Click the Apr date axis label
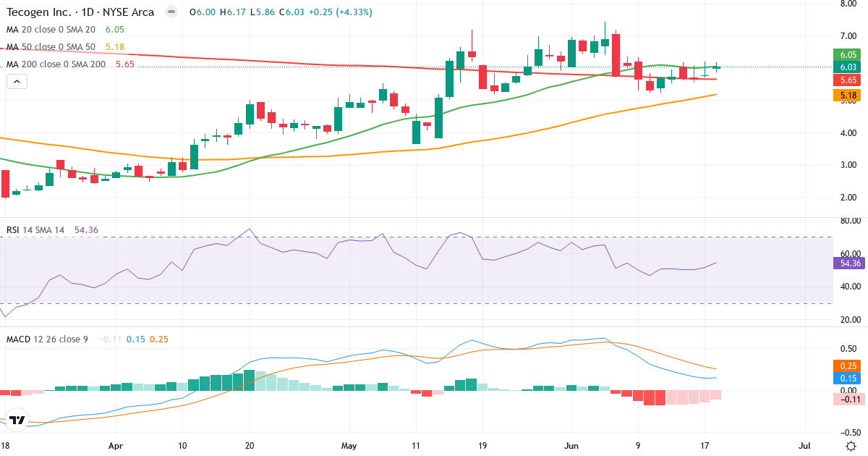The height and width of the screenshot is (456, 868). (116, 446)
